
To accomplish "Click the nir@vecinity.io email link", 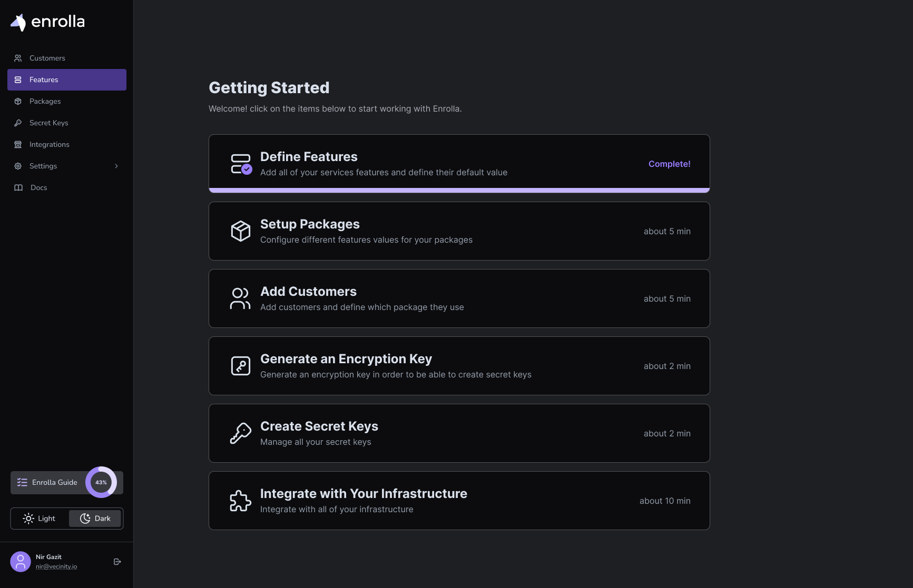I will click(56, 566).
